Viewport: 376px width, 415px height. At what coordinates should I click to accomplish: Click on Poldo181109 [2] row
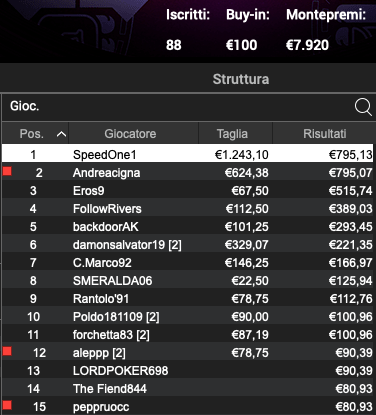click(188, 317)
